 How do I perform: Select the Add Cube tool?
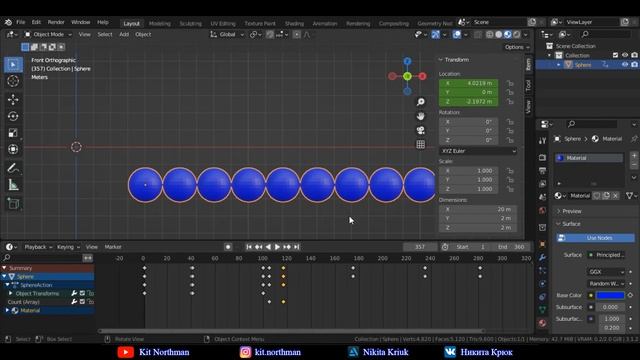click(x=13, y=204)
